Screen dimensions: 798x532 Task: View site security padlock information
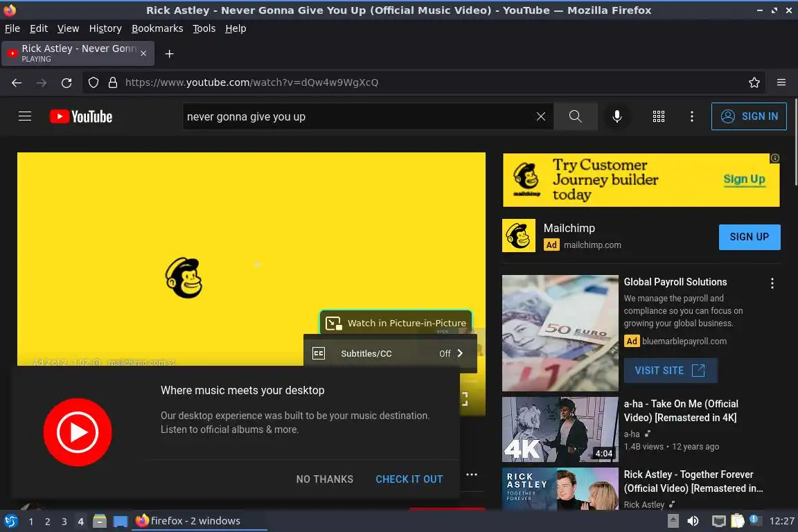tap(113, 82)
